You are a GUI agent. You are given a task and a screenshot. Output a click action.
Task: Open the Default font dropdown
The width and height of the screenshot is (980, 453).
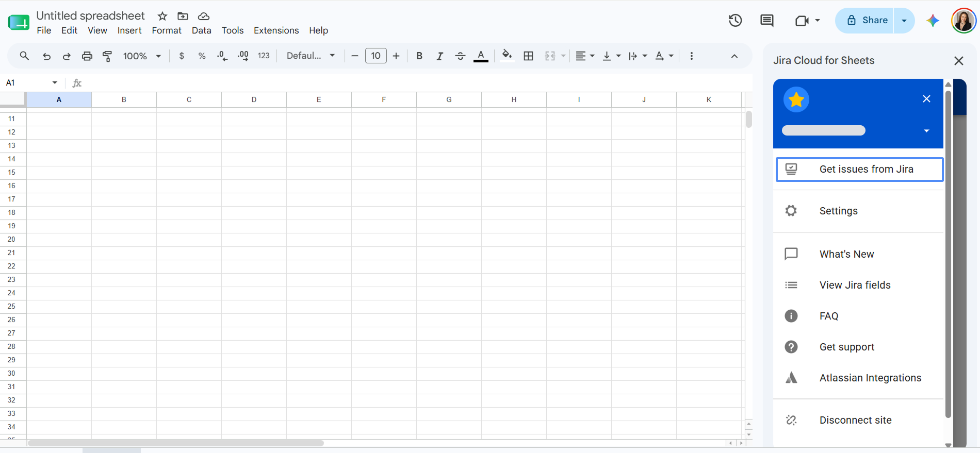[x=311, y=56]
